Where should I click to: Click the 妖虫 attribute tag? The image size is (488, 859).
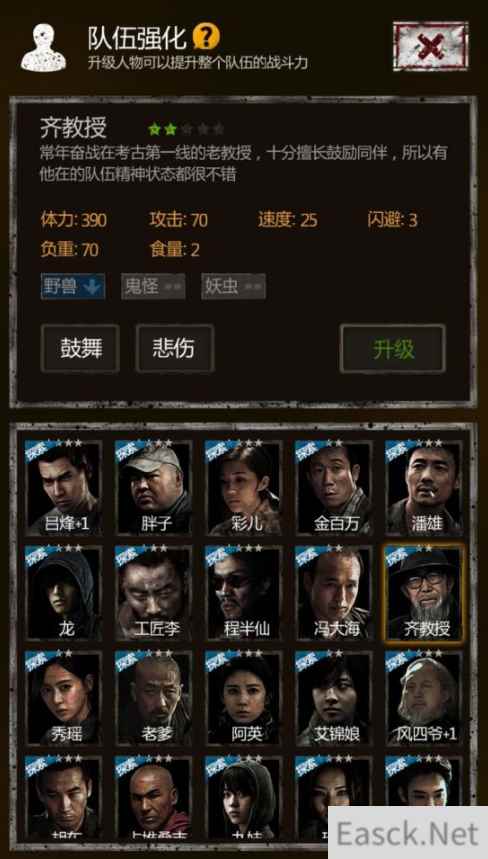coord(233,286)
